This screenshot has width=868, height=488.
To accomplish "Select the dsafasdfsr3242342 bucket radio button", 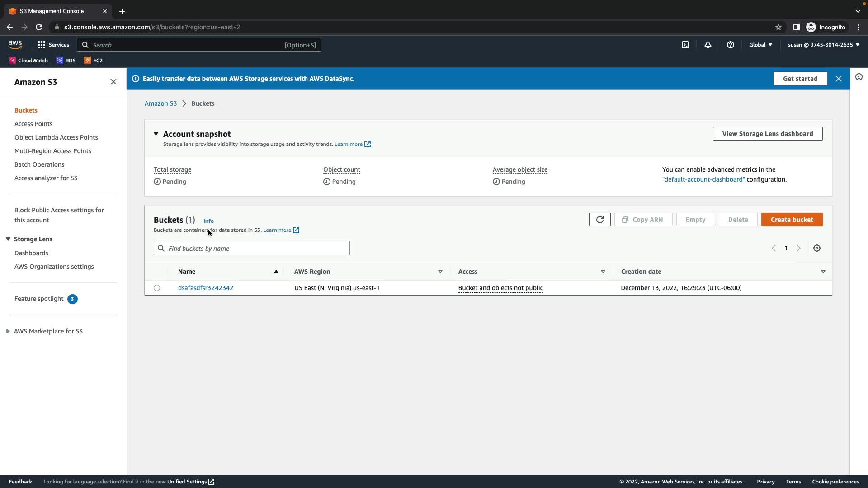I will click(x=157, y=288).
